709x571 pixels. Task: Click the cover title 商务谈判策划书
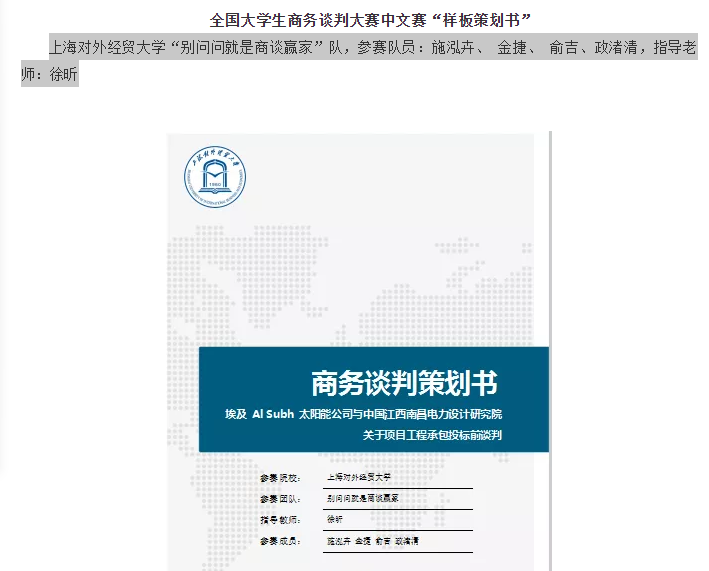point(403,383)
